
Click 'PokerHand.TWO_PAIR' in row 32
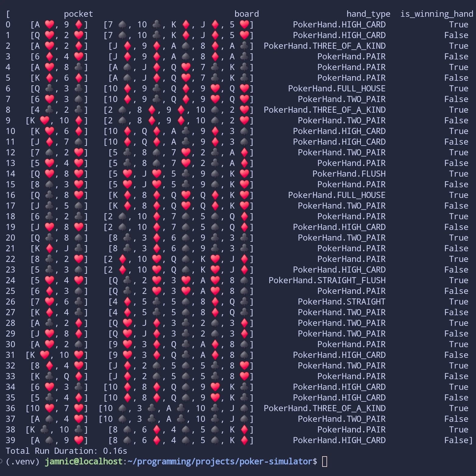coord(342,366)
